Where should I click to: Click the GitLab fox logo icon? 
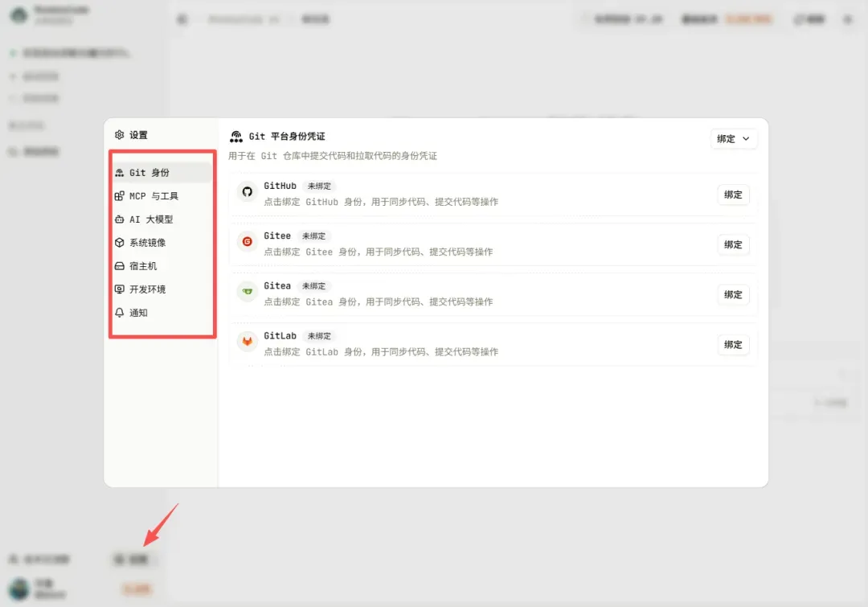[x=247, y=341]
